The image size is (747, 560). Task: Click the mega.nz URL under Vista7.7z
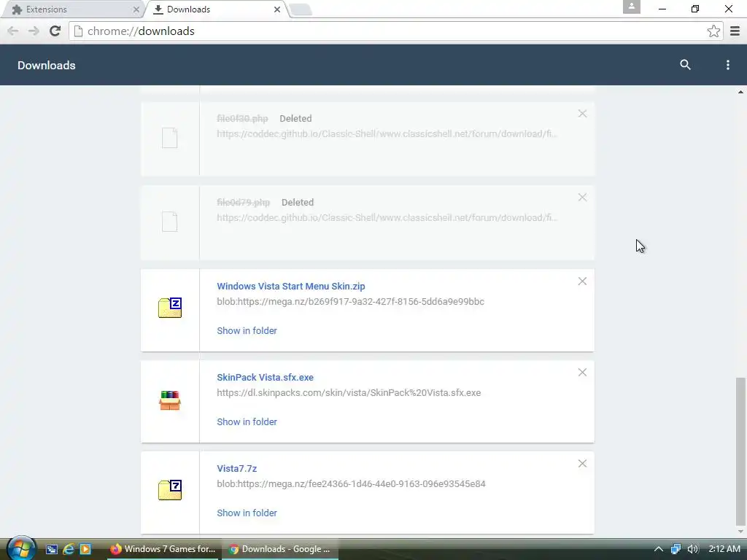point(351,484)
